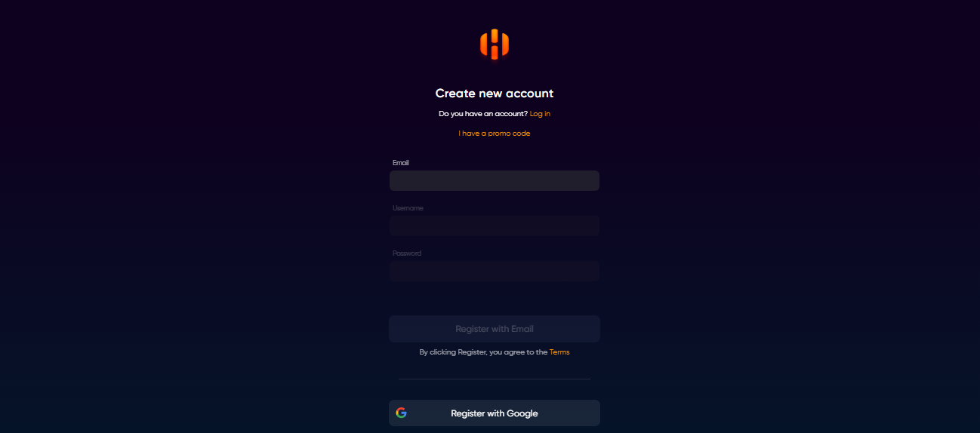The width and height of the screenshot is (980, 433).
Task: Click the Do you have an account text
Action: pyautogui.click(x=483, y=114)
